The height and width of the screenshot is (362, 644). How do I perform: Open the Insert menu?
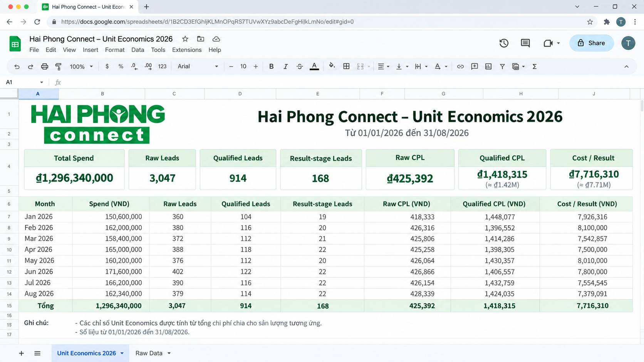click(x=91, y=50)
